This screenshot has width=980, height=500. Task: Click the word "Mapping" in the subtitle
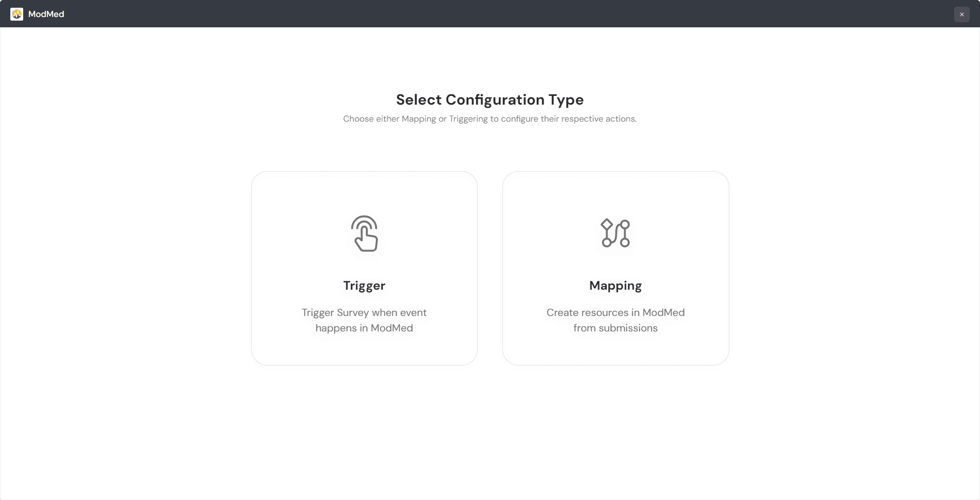pos(418,119)
